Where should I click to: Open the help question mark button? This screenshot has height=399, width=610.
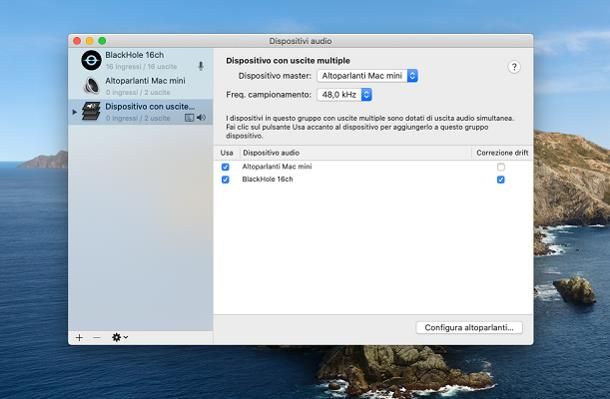point(514,67)
